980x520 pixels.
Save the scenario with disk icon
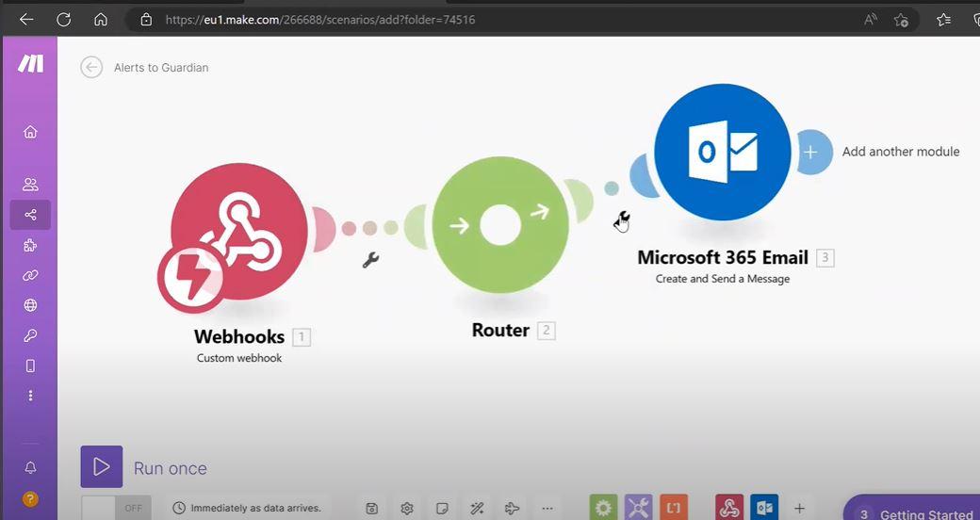372,508
